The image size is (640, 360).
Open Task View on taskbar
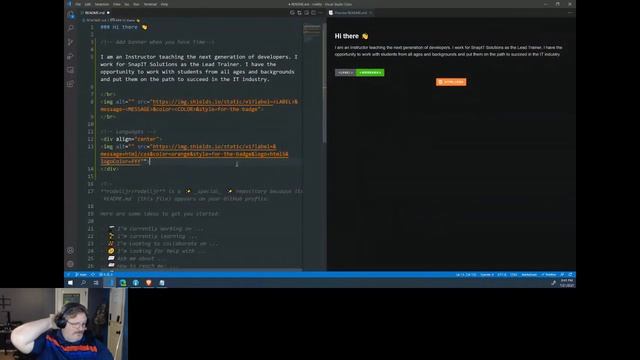[96, 282]
